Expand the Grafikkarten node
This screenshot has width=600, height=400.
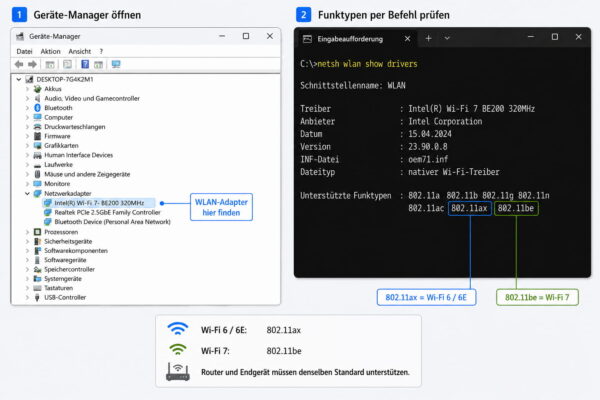coord(27,145)
